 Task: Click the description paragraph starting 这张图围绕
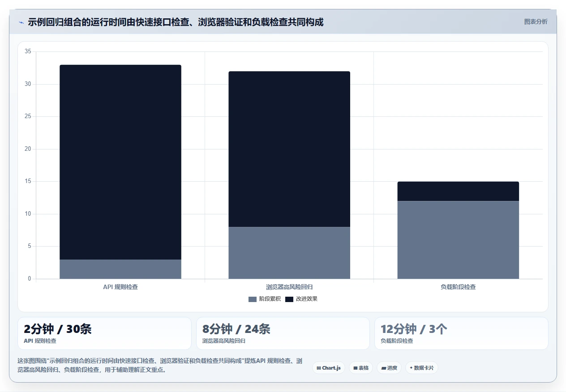(x=160, y=366)
